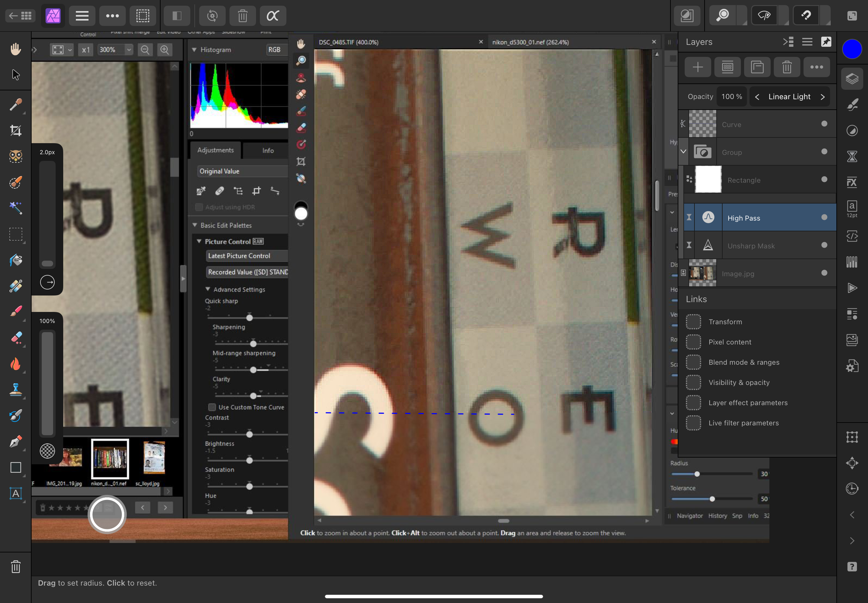
Task: Collapse the Picture Control section
Action: [199, 241]
